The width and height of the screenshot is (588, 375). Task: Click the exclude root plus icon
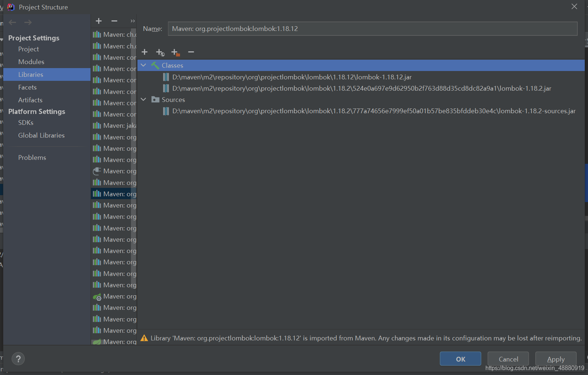click(x=176, y=52)
